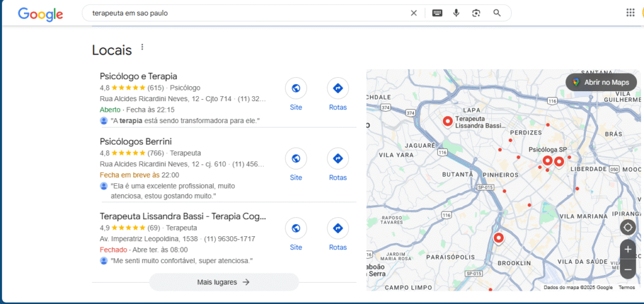Click the review "A terapia está sendo transformadora"
The image size is (644, 304).
[186, 121]
